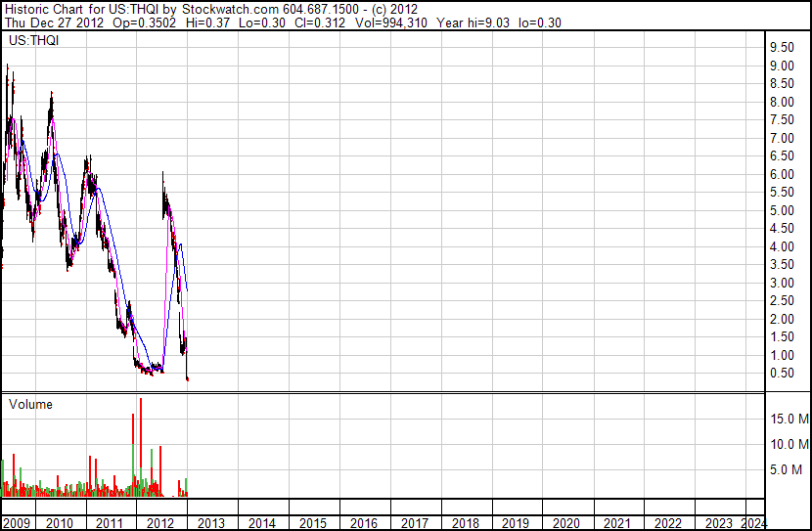Screen dimensions: 812x531
Task: Click the 2022 year label
Action: 668,523
